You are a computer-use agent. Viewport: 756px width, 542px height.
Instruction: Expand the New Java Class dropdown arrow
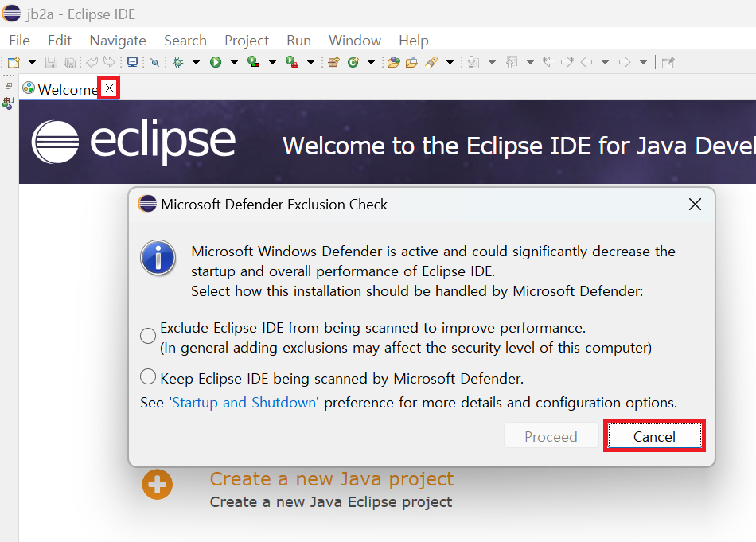click(372, 62)
